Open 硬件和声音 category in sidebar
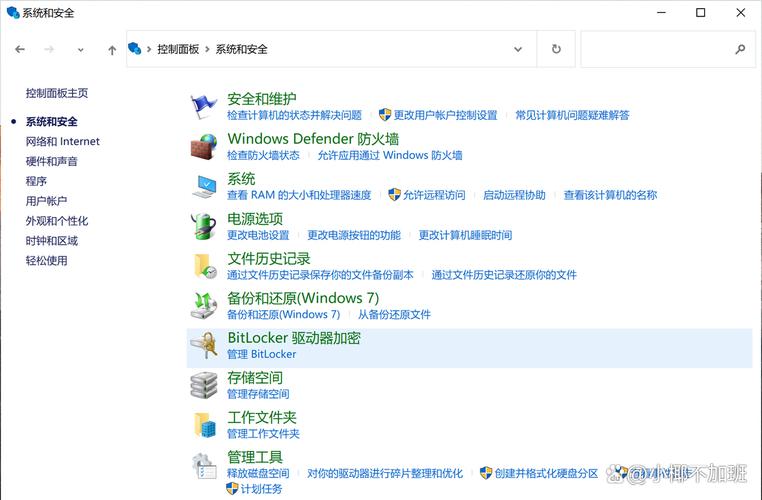762x500 pixels. pyautogui.click(x=52, y=161)
